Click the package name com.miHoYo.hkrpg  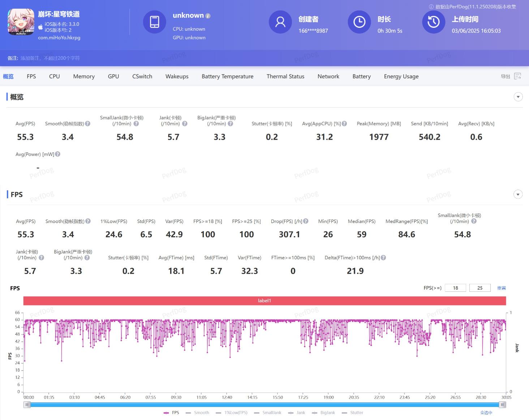(x=59, y=38)
